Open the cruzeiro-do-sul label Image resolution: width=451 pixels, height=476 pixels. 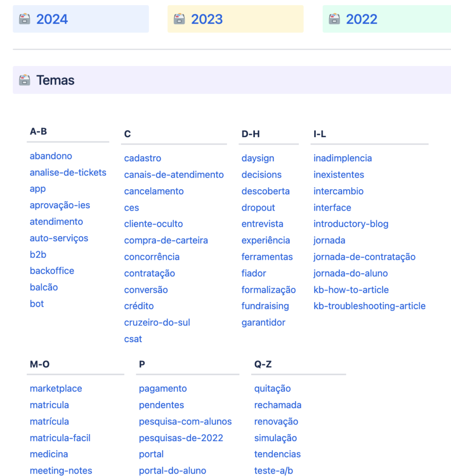pos(157,323)
